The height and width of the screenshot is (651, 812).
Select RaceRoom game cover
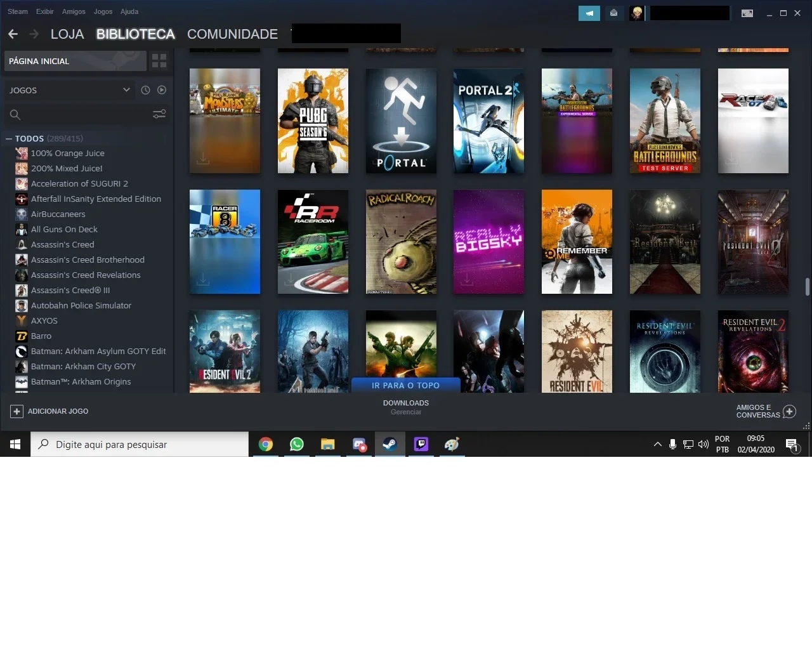(313, 242)
